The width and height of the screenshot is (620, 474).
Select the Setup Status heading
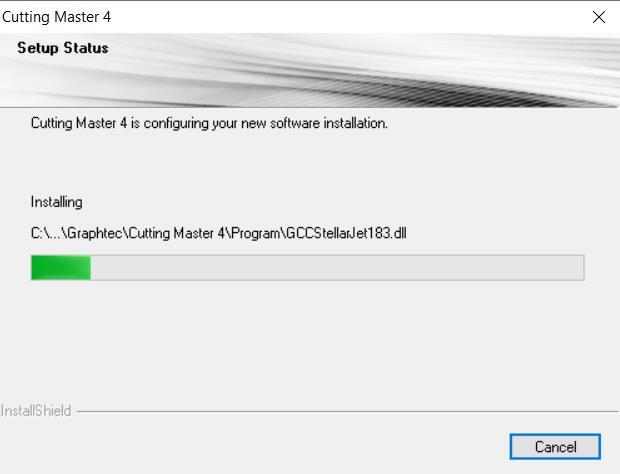63,48
